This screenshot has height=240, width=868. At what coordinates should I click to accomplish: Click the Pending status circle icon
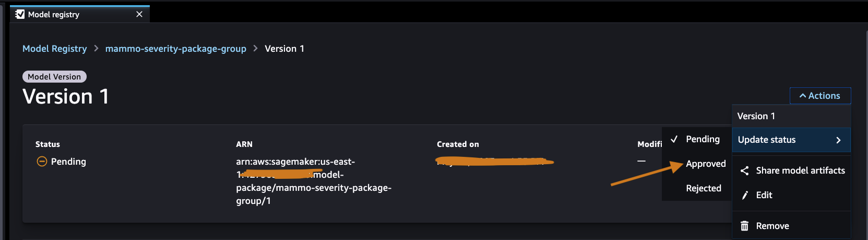tap(42, 162)
